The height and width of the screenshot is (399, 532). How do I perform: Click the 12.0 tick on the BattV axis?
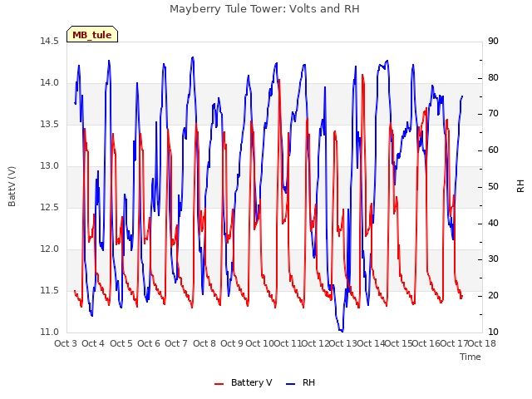click(x=49, y=249)
